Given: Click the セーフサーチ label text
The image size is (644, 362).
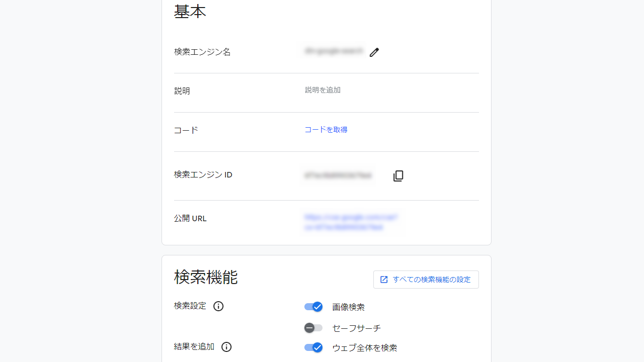Looking at the screenshot, I should point(356,328).
